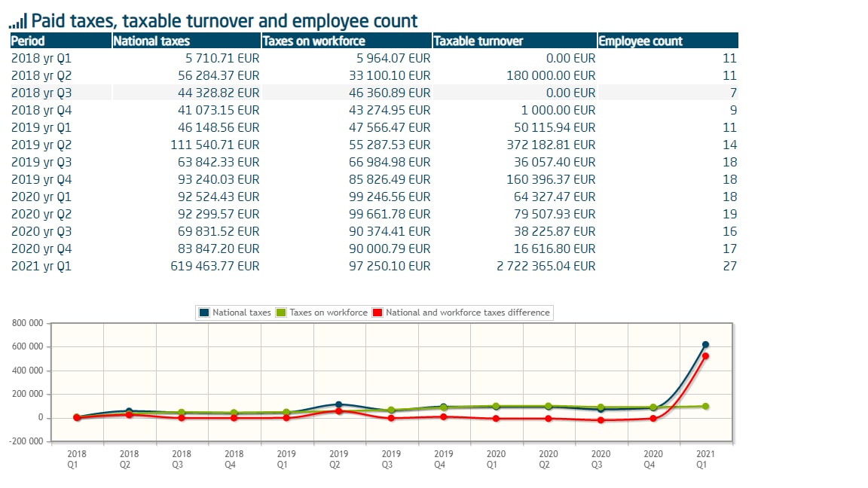Click the 2021 Q1 blue national taxes data point
Viewport: 868px width, 488px height.
tap(705, 345)
